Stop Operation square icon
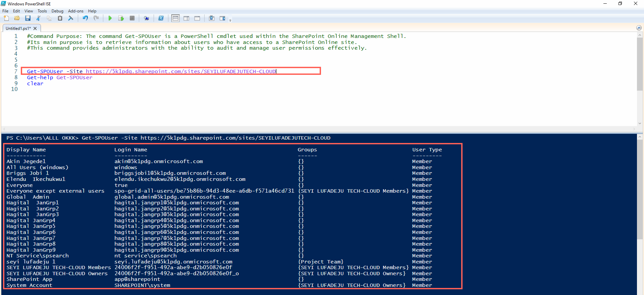Viewport: 644px width, 295px height. pos(132,18)
